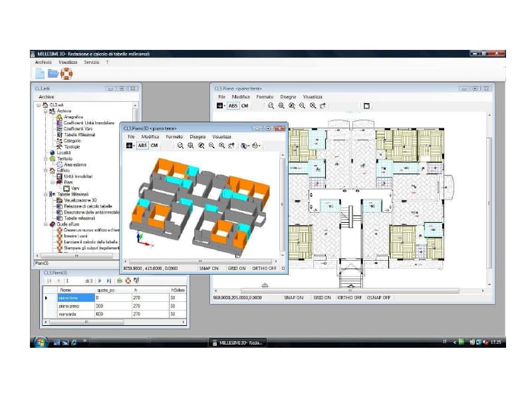The height and width of the screenshot is (399, 532).
Task: Toggle SNAP ON in Piano3D status bar
Action: [209, 269]
